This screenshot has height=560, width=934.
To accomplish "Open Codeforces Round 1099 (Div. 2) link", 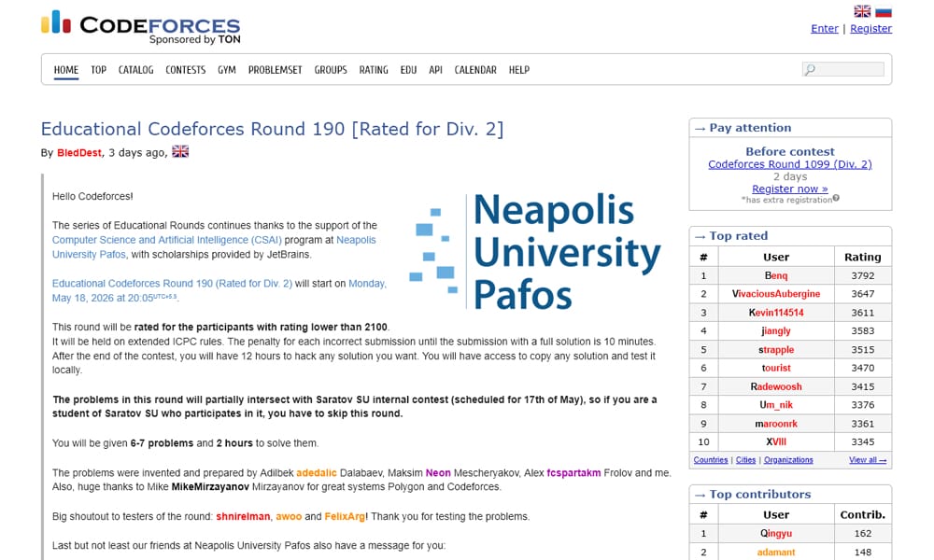I will [x=790, y=164].
